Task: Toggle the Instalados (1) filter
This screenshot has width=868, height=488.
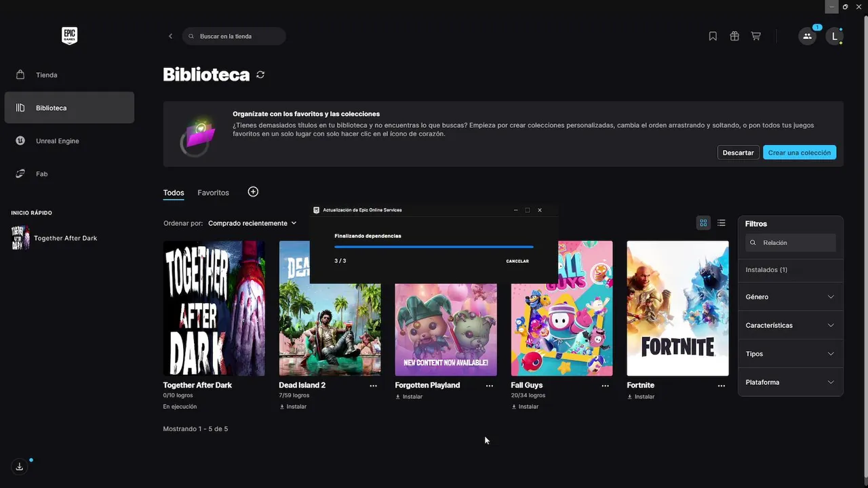Action: coord(766,270)
